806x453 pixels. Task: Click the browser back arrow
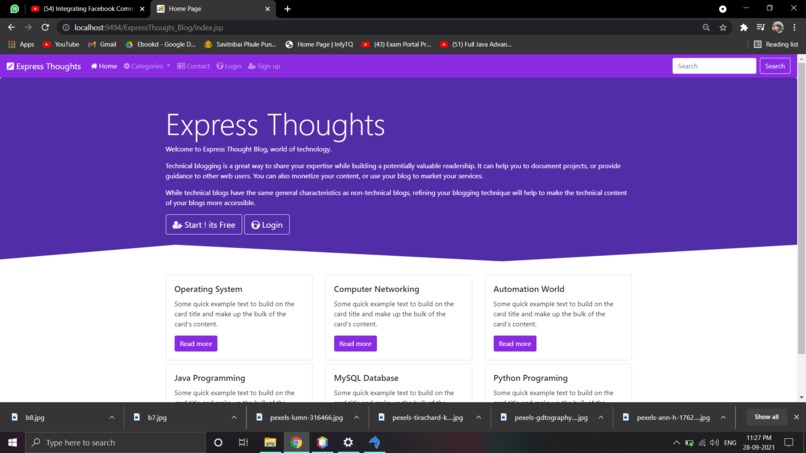click(11, 27)
